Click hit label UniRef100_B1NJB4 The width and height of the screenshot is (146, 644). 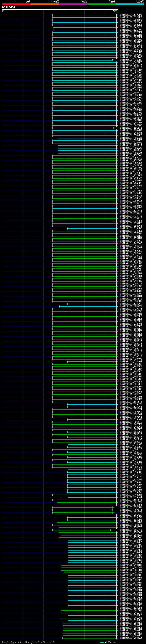click(x=131, y=608)
